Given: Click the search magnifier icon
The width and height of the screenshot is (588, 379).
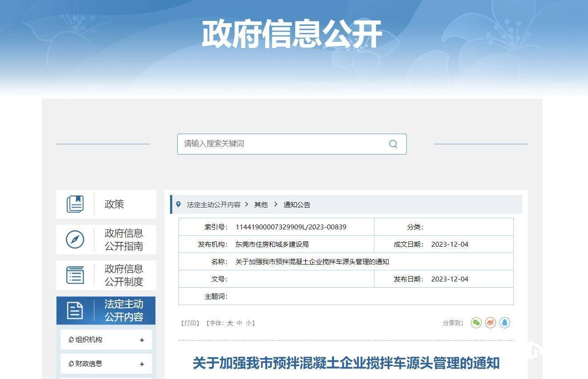Looking at the screenshot, I should pyautogui.click(x=393, y=144).
